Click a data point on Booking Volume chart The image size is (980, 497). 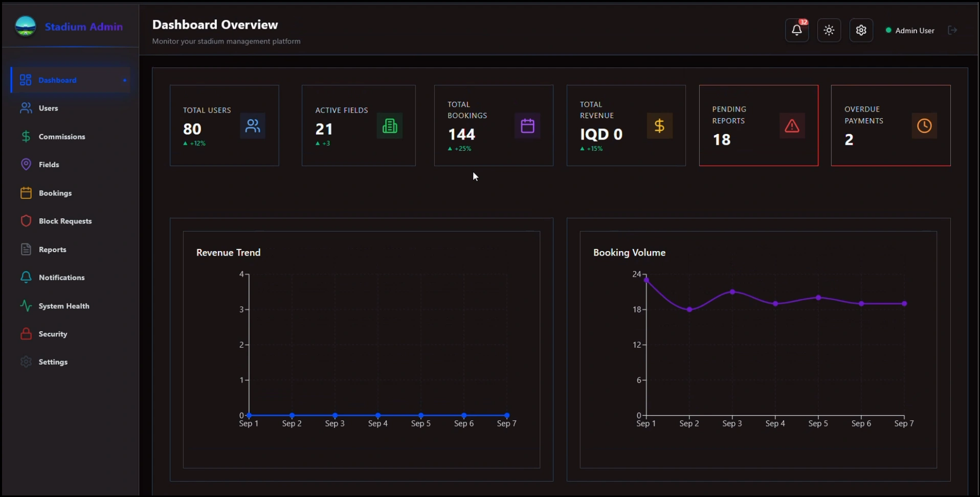[732, 292]
